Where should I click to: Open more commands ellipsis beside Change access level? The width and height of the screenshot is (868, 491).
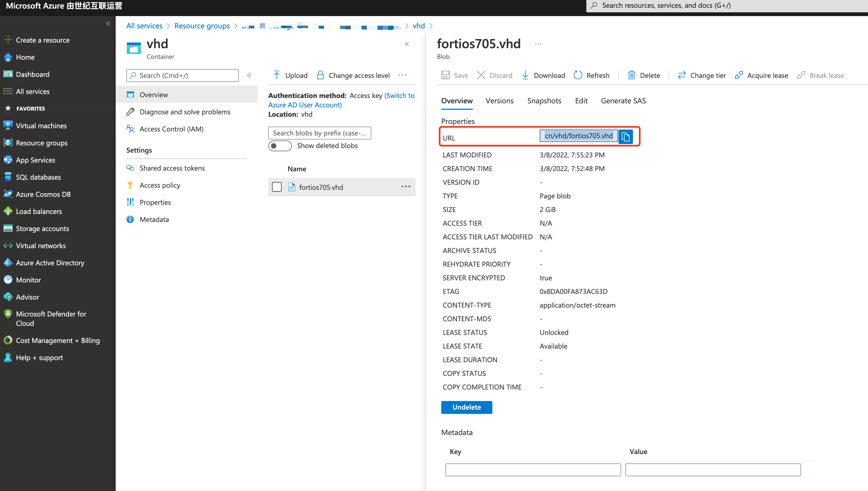pos(403,75)
